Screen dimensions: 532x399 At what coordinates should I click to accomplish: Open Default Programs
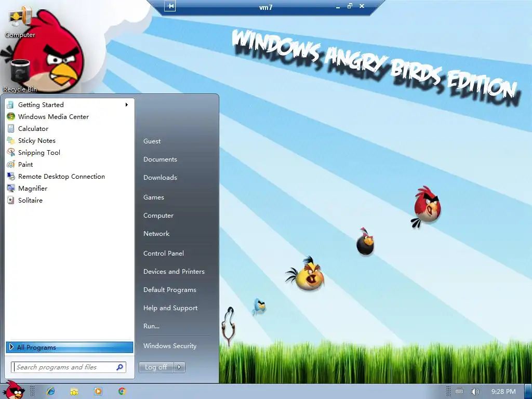[170, 290]
